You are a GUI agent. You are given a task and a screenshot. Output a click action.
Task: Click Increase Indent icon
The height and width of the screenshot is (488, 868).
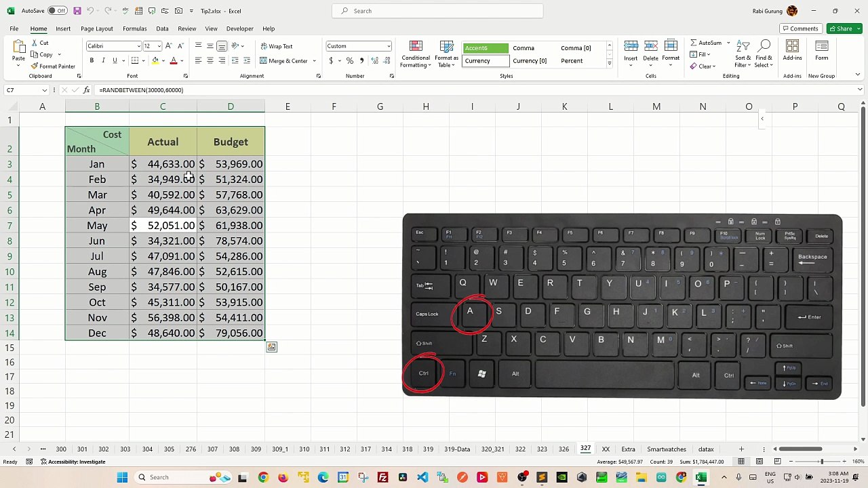click(x=246, y=61)
